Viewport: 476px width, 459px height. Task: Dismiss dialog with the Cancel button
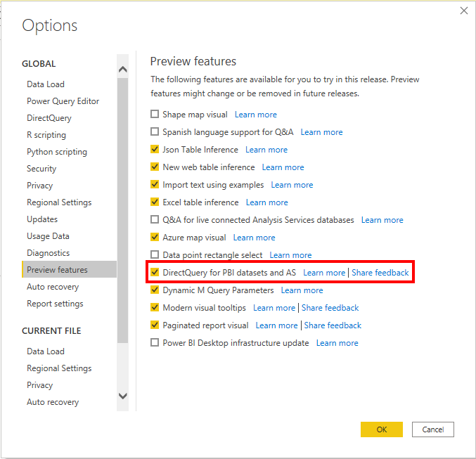433,429
